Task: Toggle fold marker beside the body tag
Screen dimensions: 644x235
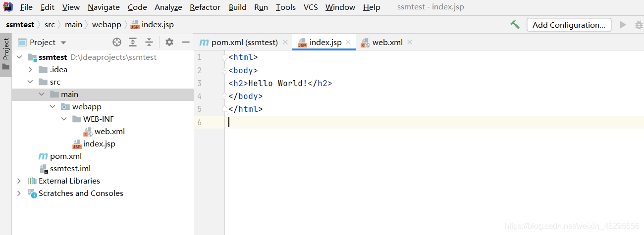Action: [224, 70]
